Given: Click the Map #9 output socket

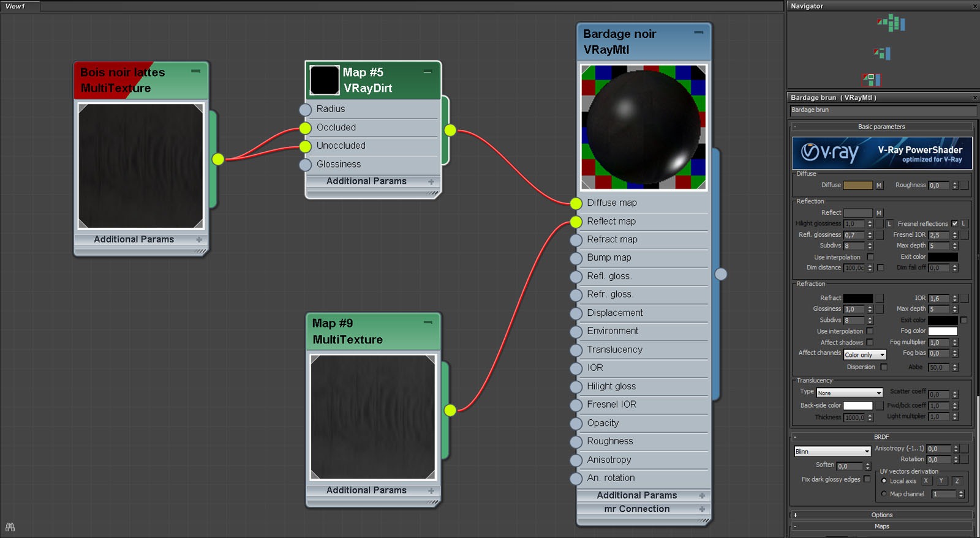Looking at the screenshot, I should (450, 410).
